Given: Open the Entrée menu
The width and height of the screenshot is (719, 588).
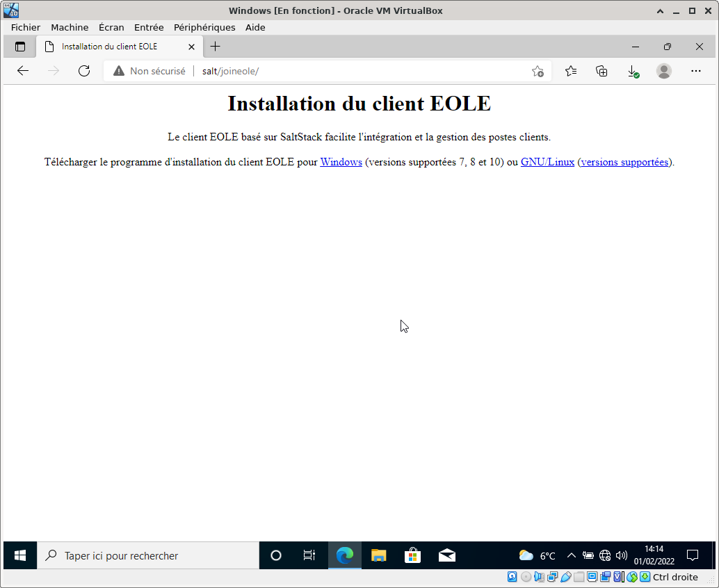Looking at the screenshot, I should [x=149, y=28].
